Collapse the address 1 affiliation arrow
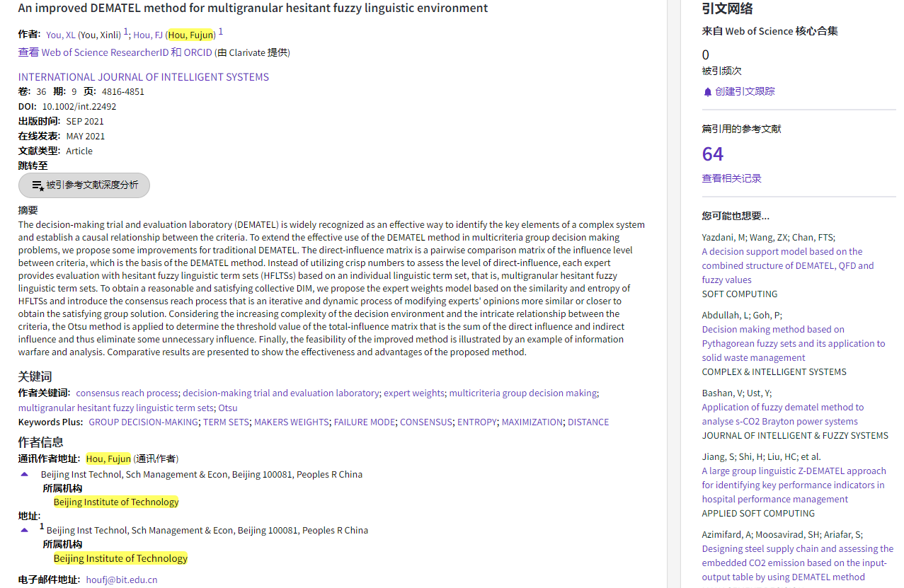This screenshot has height=588, width=904. click(25, 530)
